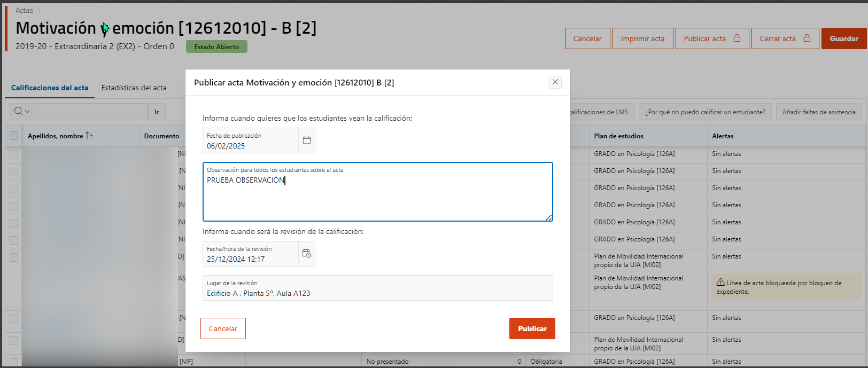The width and height of the screenshot is (868, 368).
Task: Open Calificaciones del acta tab
Action: tap(50, 88)
